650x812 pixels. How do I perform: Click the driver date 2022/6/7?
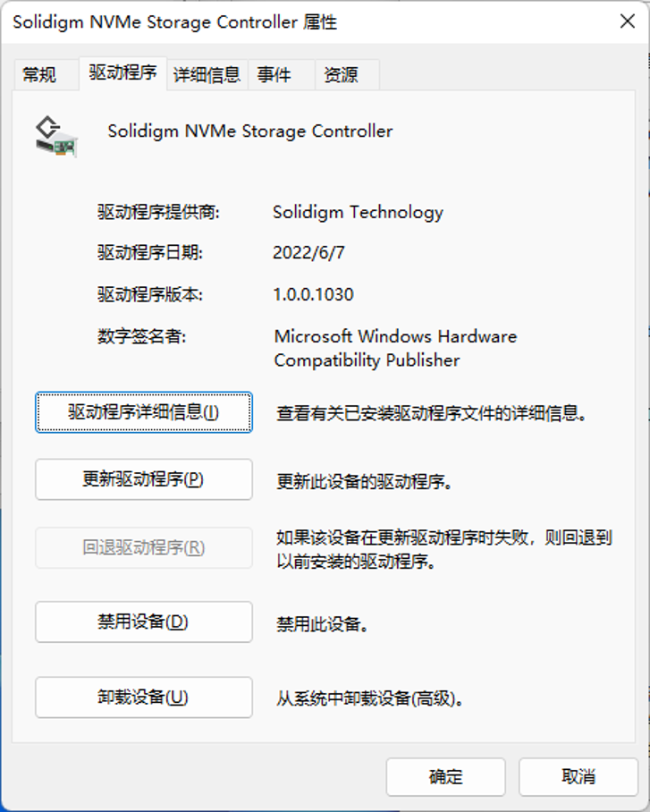[308, 253]
